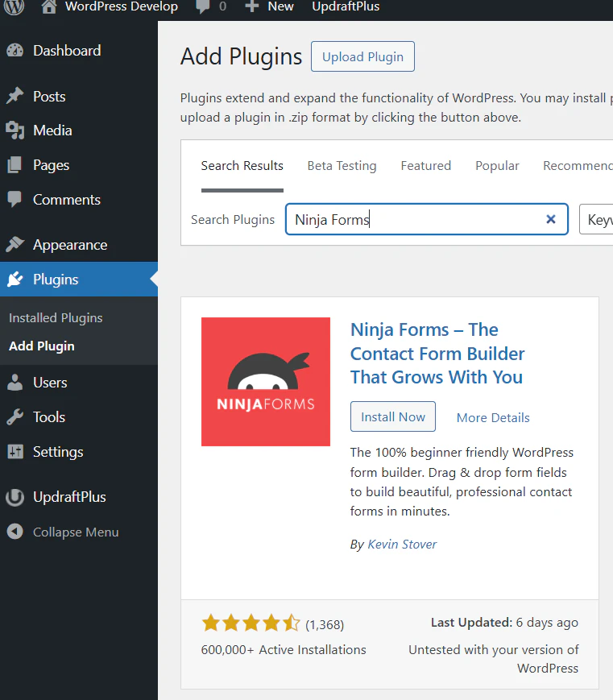Select Add Plugin submenu item

pos(42,346)
